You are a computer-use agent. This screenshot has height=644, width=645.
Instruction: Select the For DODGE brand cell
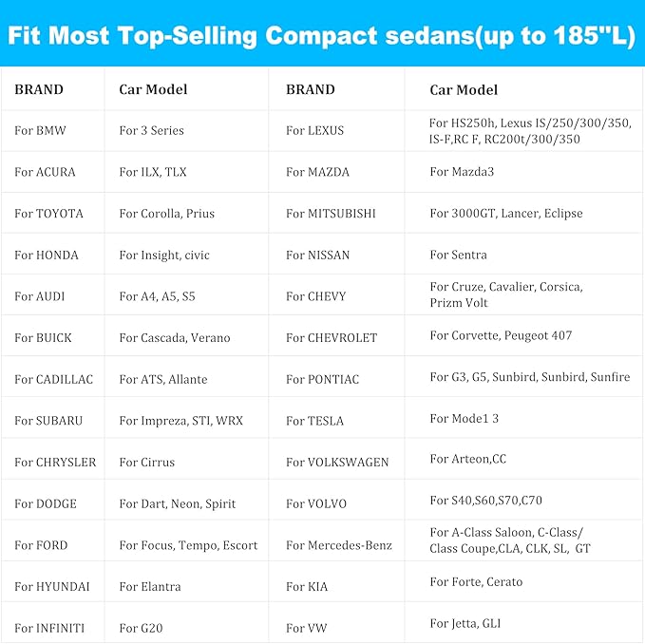pos(45,503)
